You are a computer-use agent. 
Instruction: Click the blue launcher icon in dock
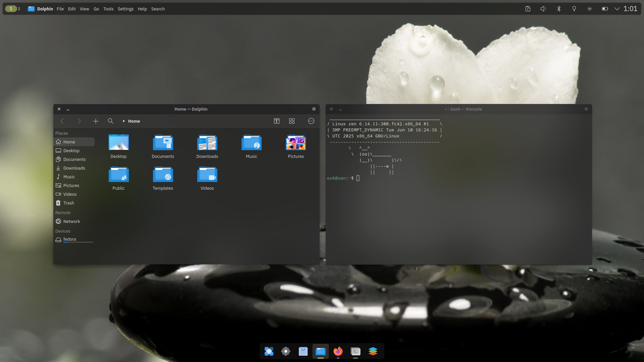(x=269, y=351)
